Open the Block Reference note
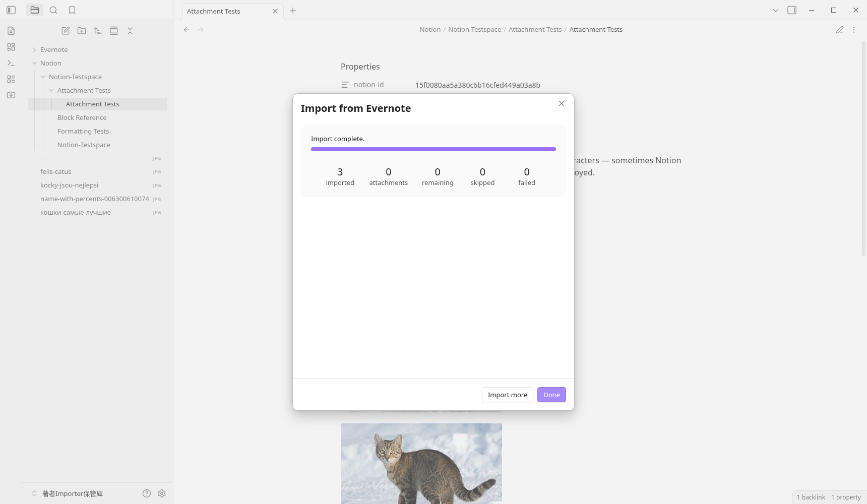 82,117
